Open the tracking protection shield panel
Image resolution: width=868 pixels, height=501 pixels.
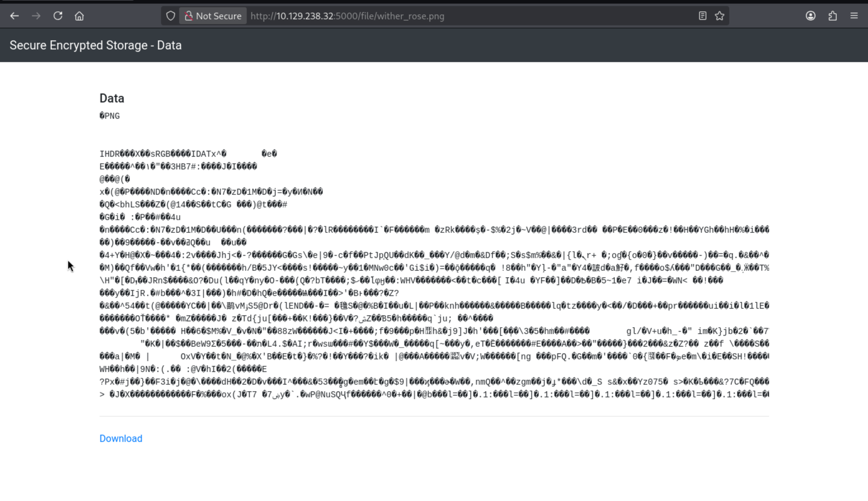point(171,16)
